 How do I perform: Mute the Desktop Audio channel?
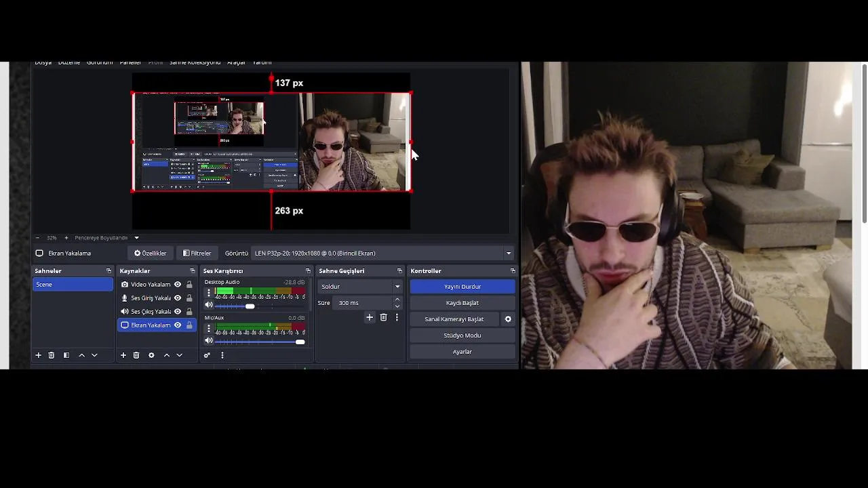[209, 306]
